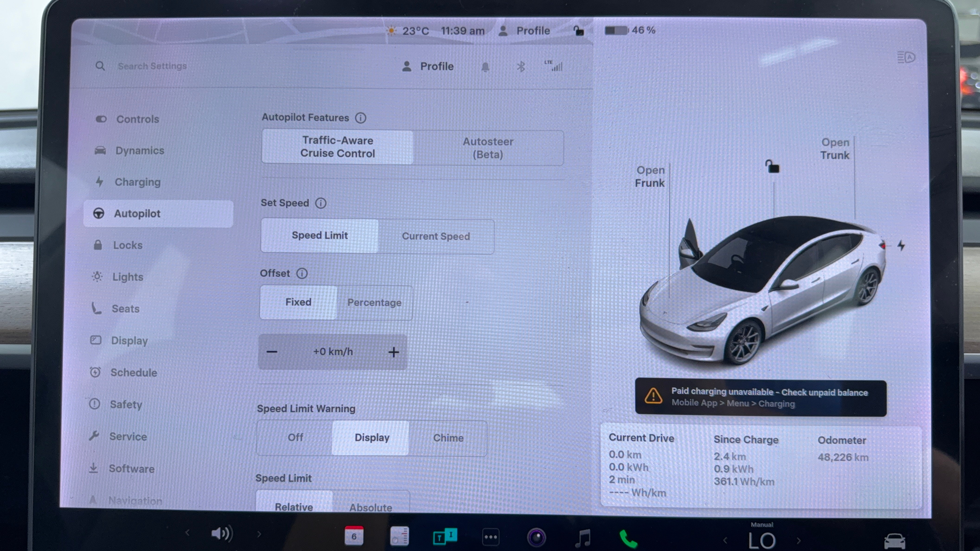Increase offset with plus button
980x551 pixels.
[394, 352]
